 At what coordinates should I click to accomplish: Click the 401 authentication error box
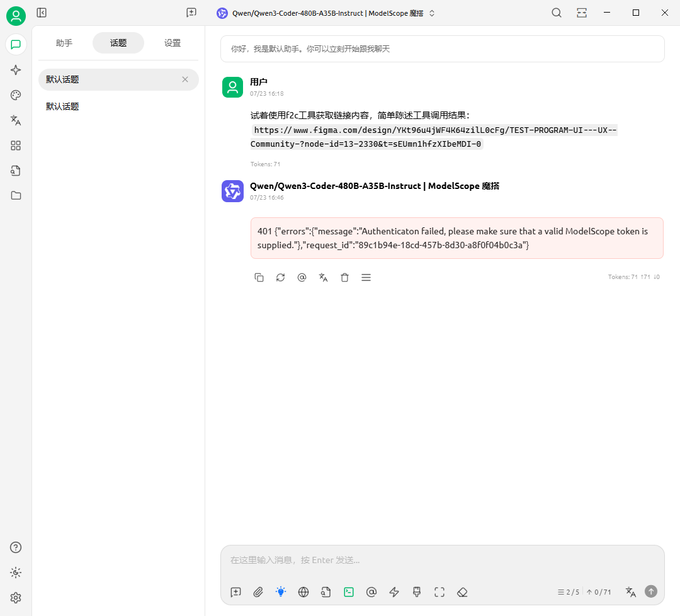pyautogui.click(x=457, y=238)
